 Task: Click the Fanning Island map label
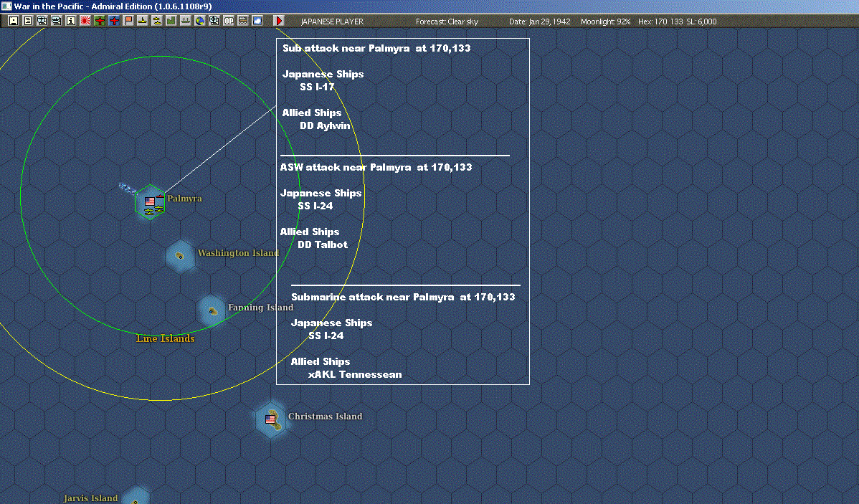pos(261,308)
